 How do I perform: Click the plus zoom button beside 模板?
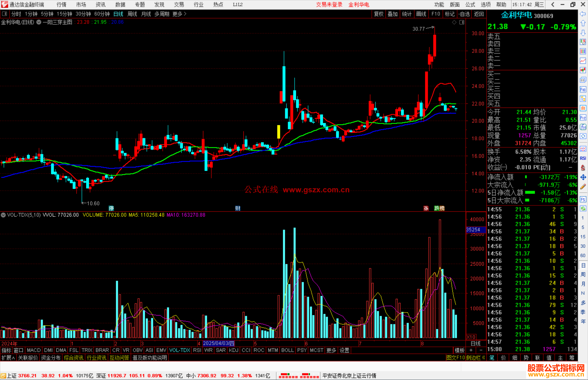[x=471, y=350]
